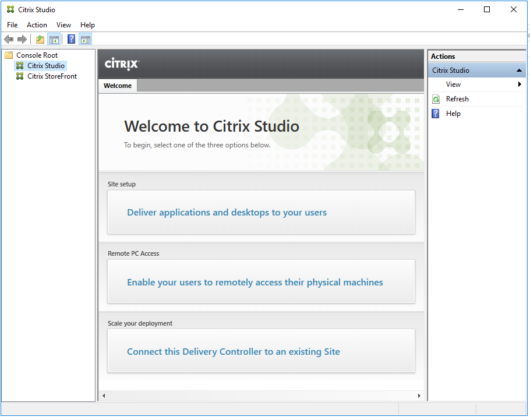This screenshot has width=530, height=420.
Task: Click the horizontal scrollbar right arrow
Action: tap(419, 396)
